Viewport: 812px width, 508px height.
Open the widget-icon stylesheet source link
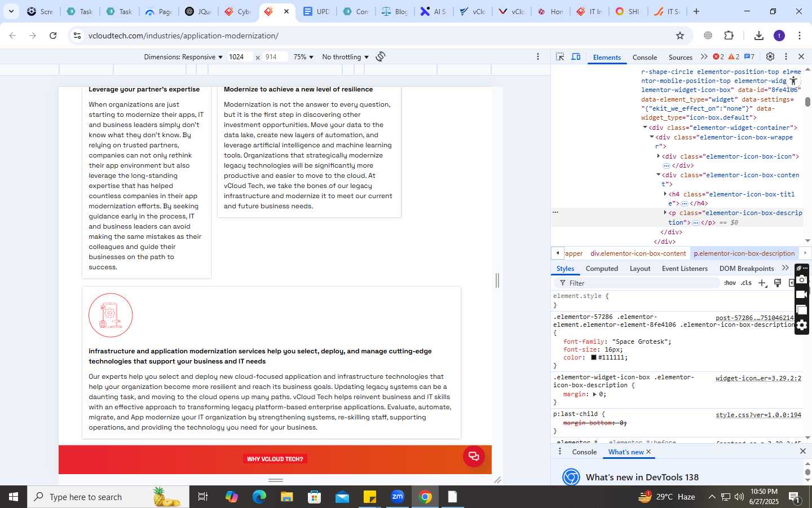click(x=758, y=378)
